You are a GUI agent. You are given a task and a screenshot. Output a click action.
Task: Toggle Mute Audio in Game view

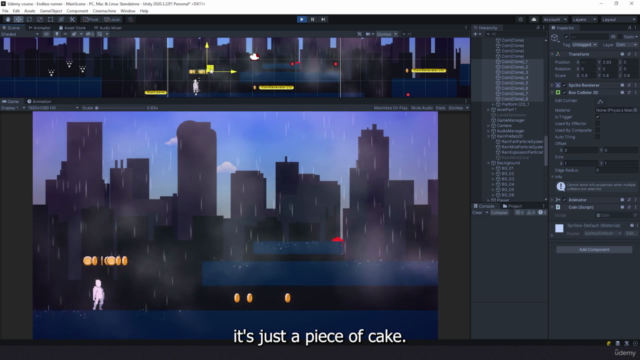[422, 108]
